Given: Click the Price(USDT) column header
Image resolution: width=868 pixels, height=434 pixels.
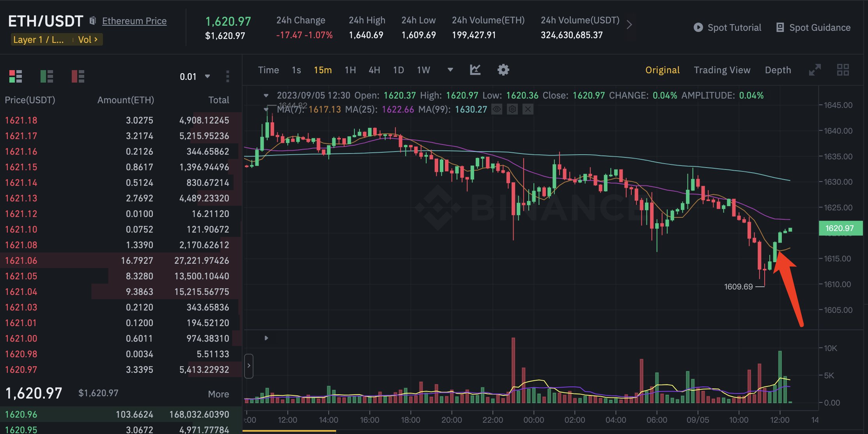Looking at the screenshot, I should (30, 100).
